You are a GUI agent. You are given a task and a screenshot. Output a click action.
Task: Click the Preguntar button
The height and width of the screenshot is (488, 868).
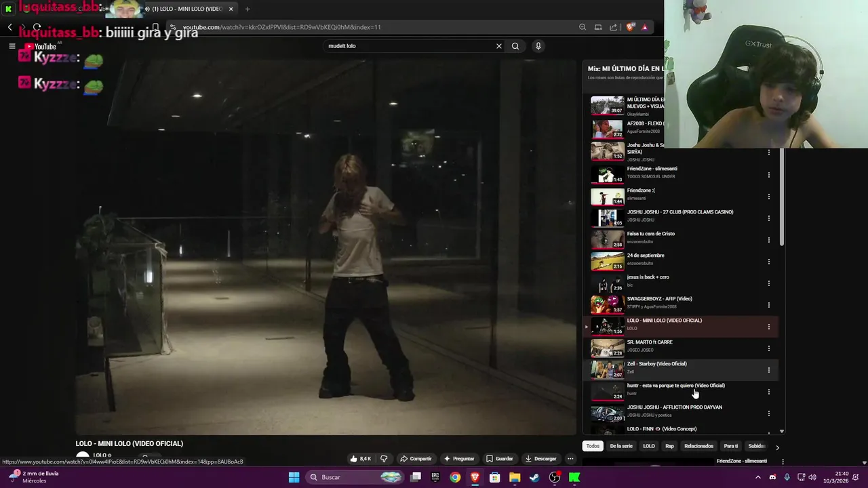click(x=459, y=459)
